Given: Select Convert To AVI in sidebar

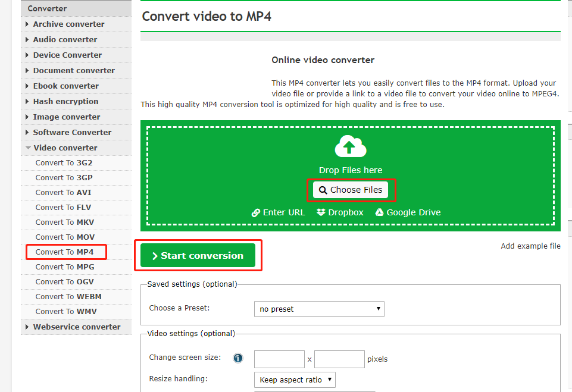Looking at the screenshot, I should coord(63,193).
